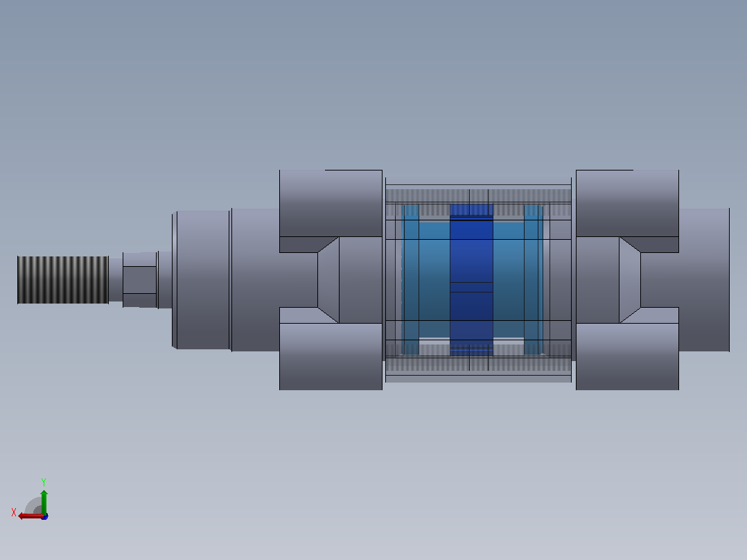This screenshot has width=747, height=560.
Task: Select the wrench-flat section behind the threads
Action: click(139, 280)
